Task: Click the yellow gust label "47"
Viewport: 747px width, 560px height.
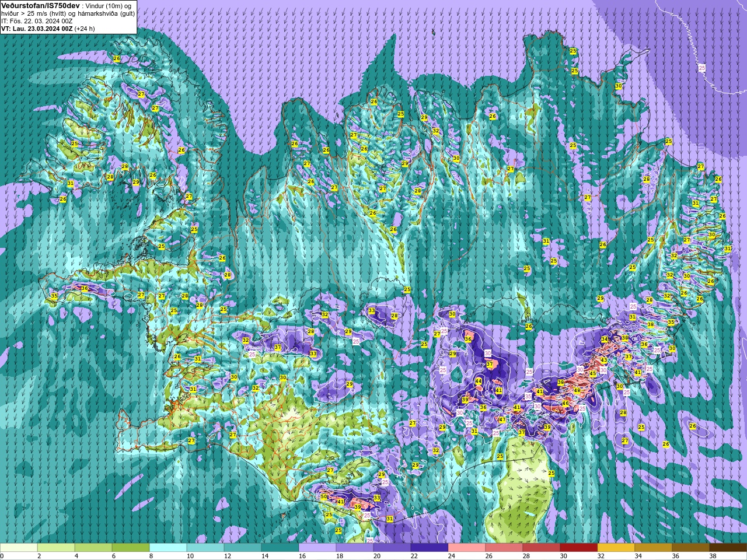Action: 502,419
